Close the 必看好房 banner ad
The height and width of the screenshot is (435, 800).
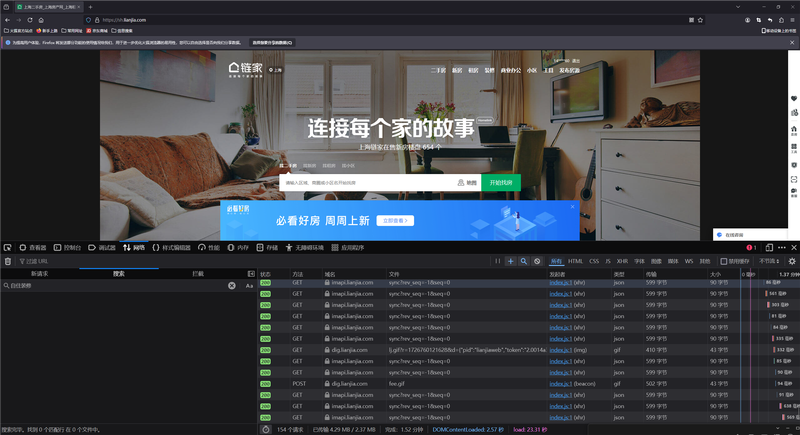[572, 207]
